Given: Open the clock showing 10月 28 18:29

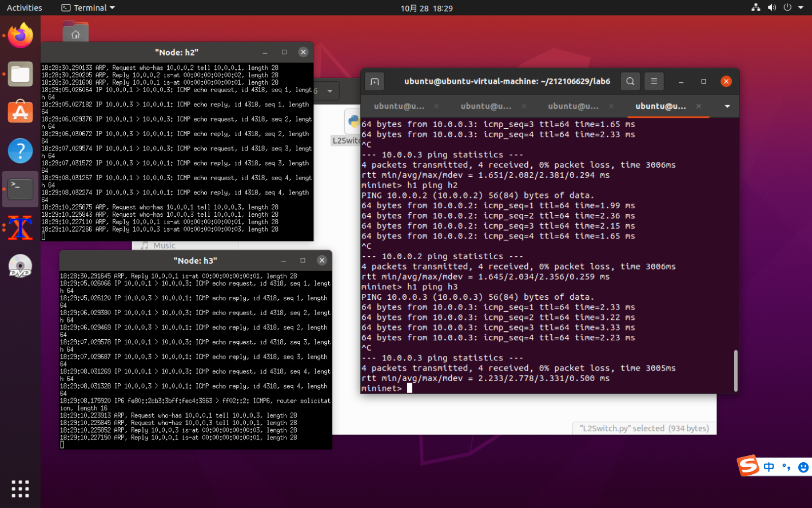Looking at the screenshot, I should 427,8.
